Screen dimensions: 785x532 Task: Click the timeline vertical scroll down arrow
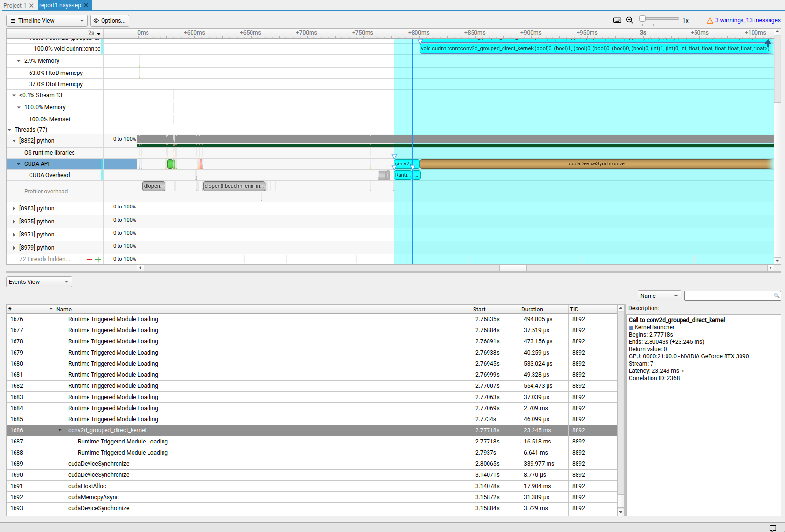point(777,261)
